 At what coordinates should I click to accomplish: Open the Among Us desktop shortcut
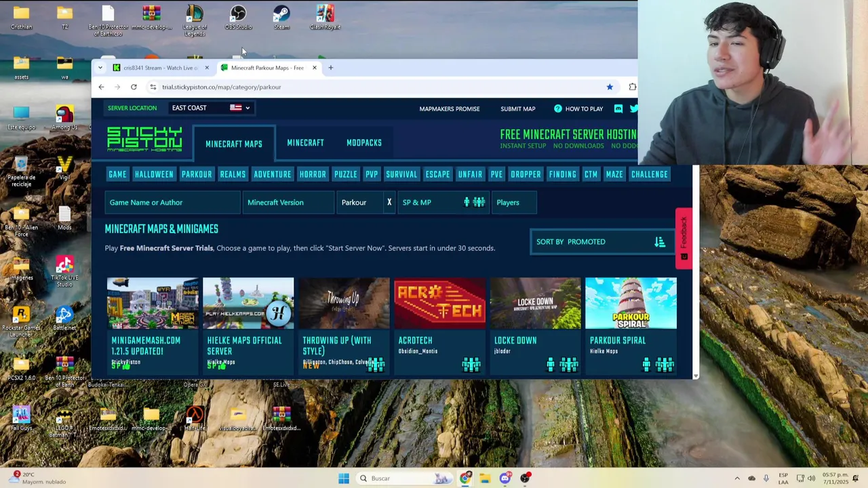(64, 118)
